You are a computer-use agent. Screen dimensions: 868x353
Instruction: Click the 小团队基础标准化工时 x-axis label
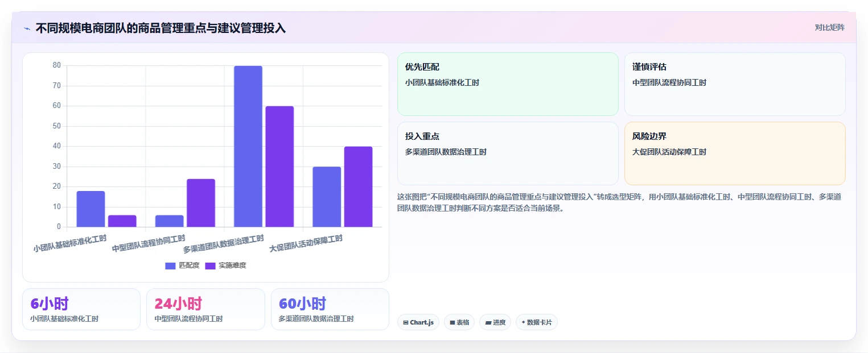[70, 243]
